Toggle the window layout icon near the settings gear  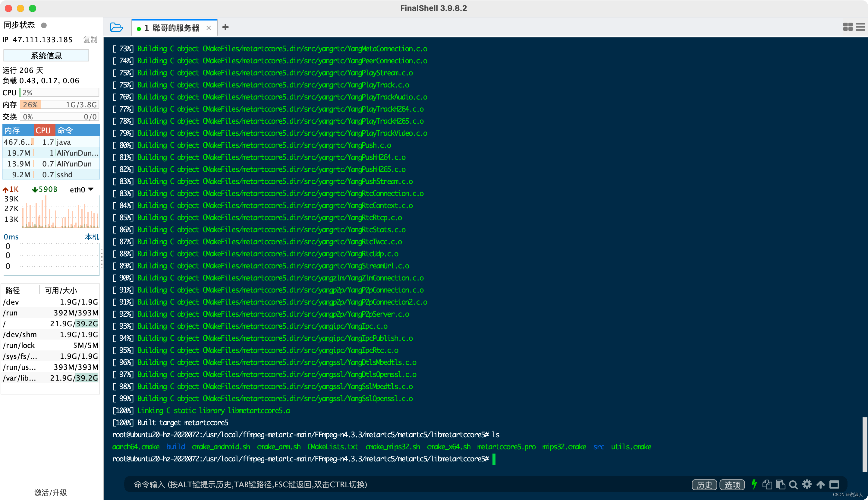(x=834, y=485)
